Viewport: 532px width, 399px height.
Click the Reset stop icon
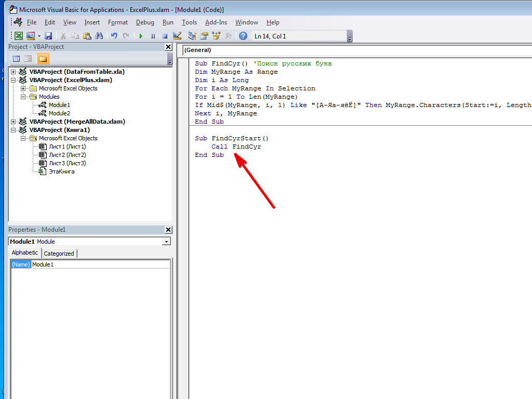tap(165, 36)
